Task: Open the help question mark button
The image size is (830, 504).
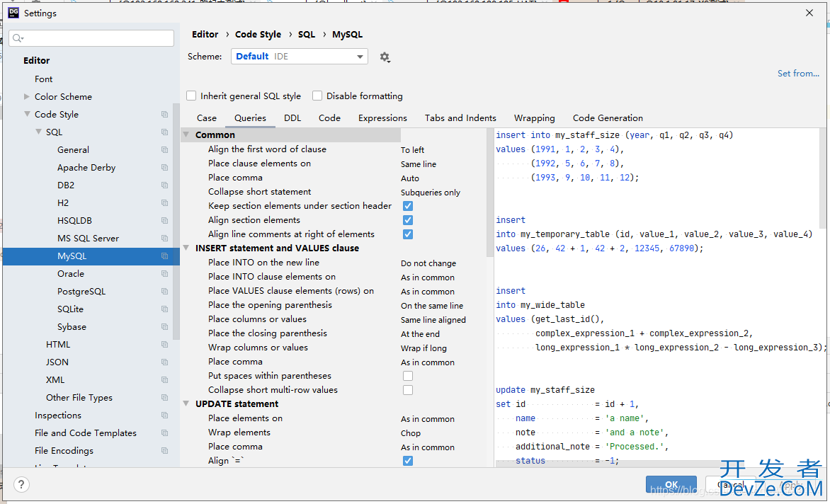Action: (21, 484)
